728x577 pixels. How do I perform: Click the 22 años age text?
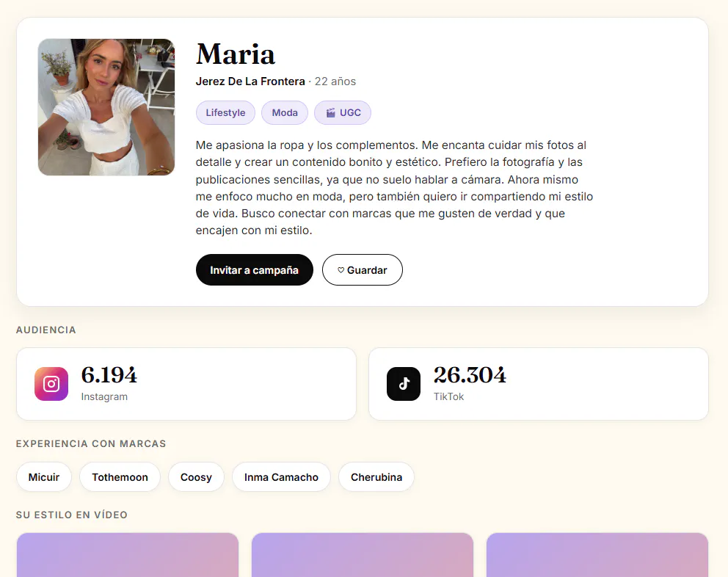335,81
